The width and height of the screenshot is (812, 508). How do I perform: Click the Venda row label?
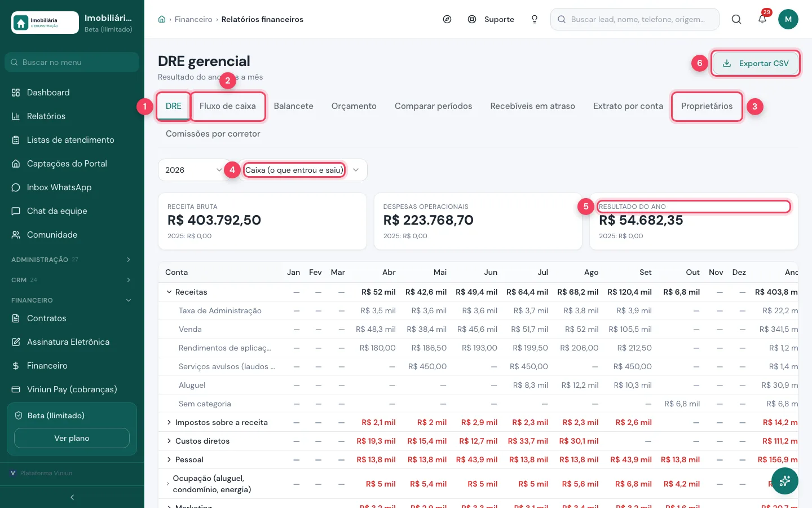(190, 329)
